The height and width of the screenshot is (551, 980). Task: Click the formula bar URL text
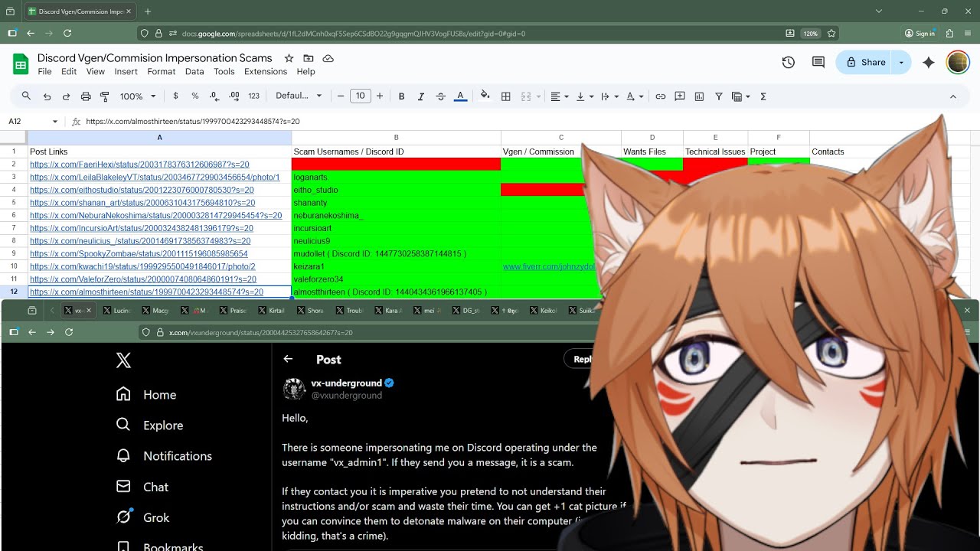[193, 122]
